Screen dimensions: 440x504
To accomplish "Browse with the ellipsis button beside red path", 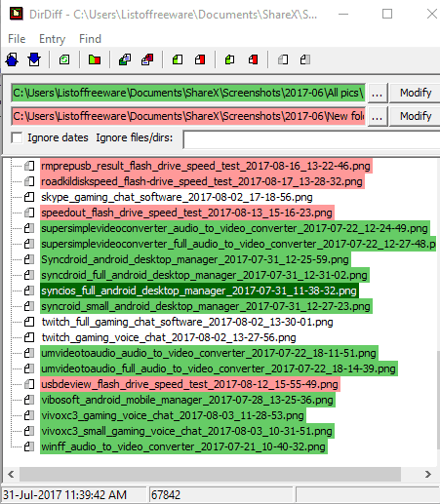I will [377, 116].
